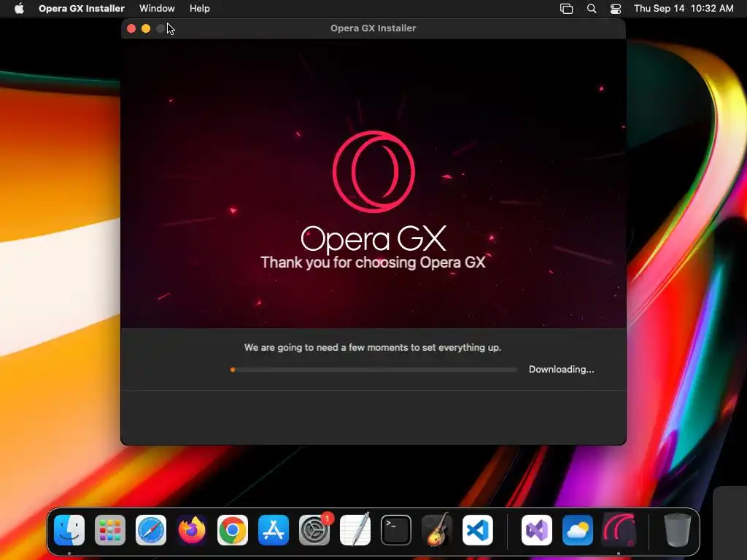
Task: Launch Firefox from the Dock
Action: 192,530
